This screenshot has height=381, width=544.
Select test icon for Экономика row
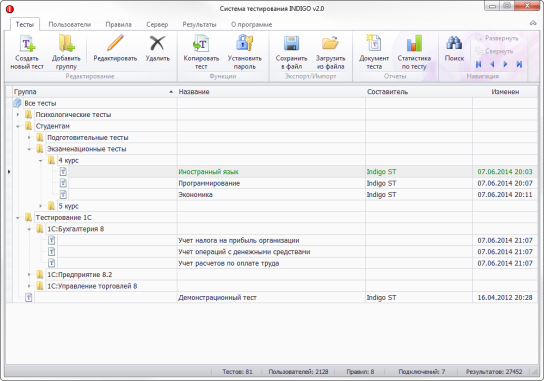click(63, 195)
